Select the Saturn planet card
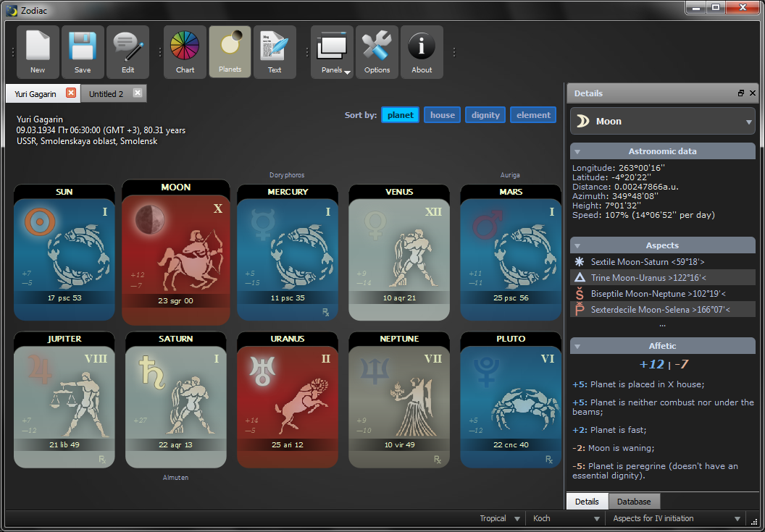This screenshot has height=532, width=765. click(175, 400)
